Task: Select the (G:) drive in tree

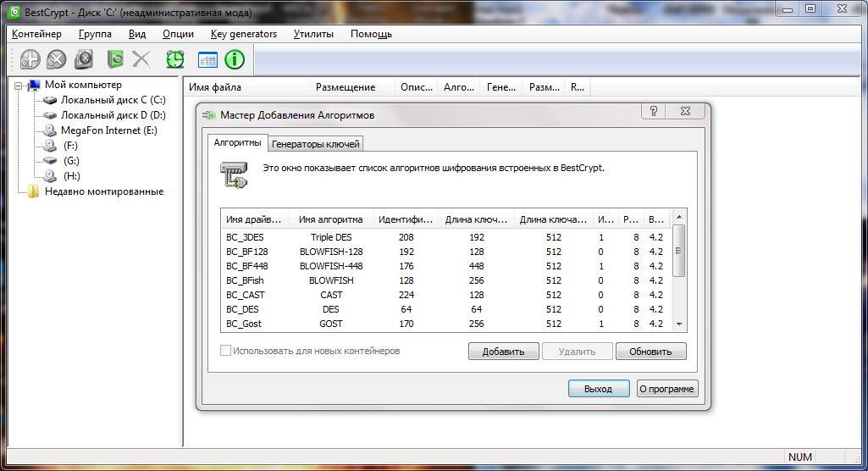Action: pos(71,161)
